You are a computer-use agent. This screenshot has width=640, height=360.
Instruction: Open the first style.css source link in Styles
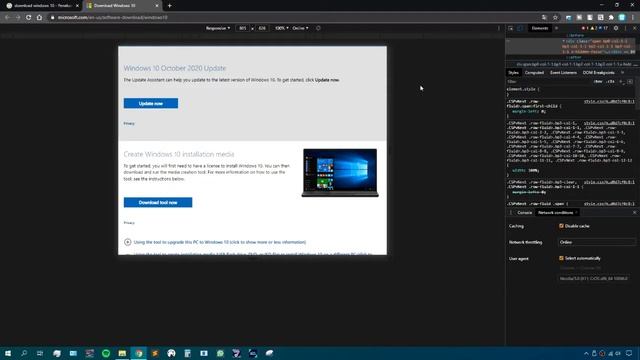609,101
